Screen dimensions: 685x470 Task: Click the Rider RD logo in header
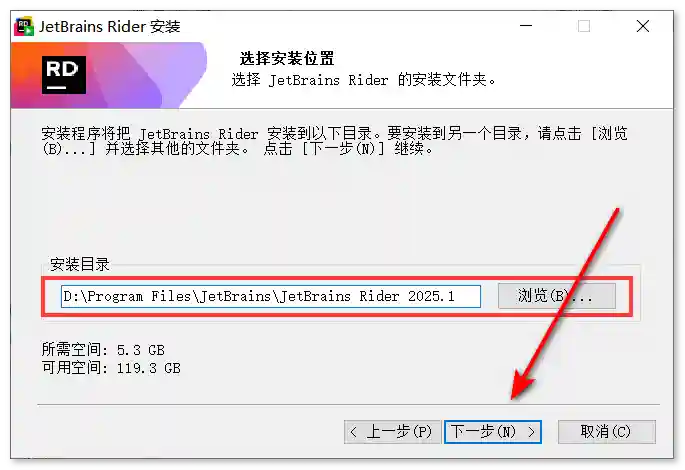click(64, 73)
